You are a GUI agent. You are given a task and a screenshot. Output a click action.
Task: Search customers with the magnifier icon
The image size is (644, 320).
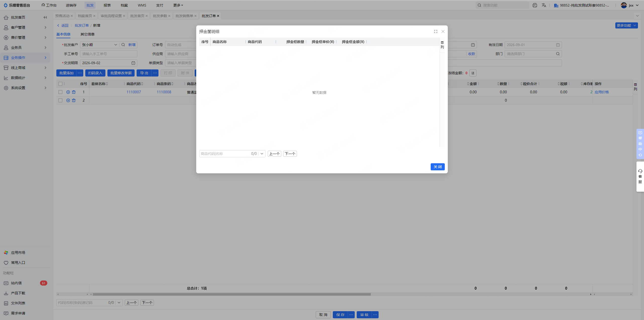tap(123, 45)
